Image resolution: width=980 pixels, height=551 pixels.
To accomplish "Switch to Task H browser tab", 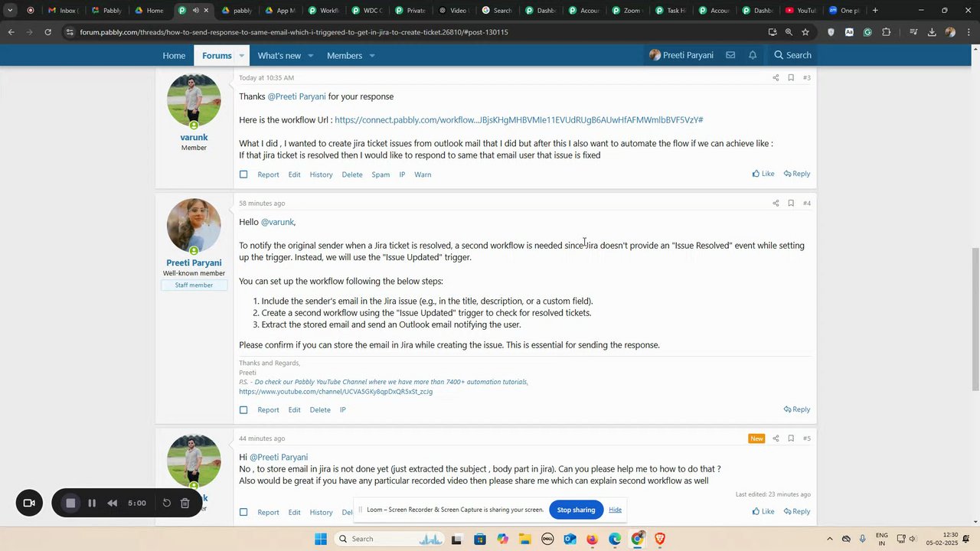I will [669, 11].
